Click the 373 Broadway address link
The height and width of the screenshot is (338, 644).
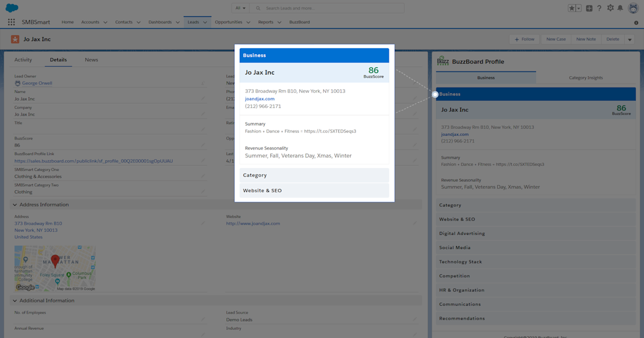coord(38,230)
